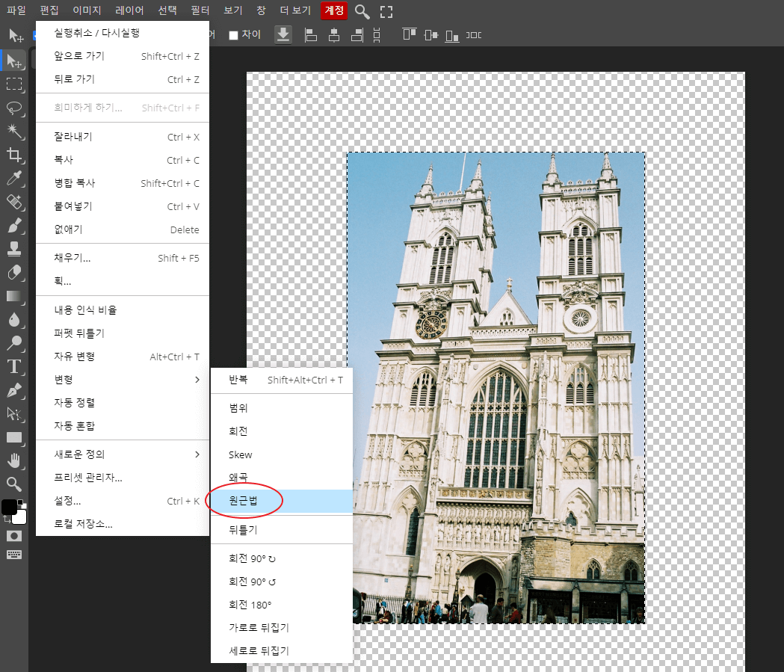This screenshot has height=672, width=784.
Task: Click the cathedral image on canvas
Action: (496, 387)
